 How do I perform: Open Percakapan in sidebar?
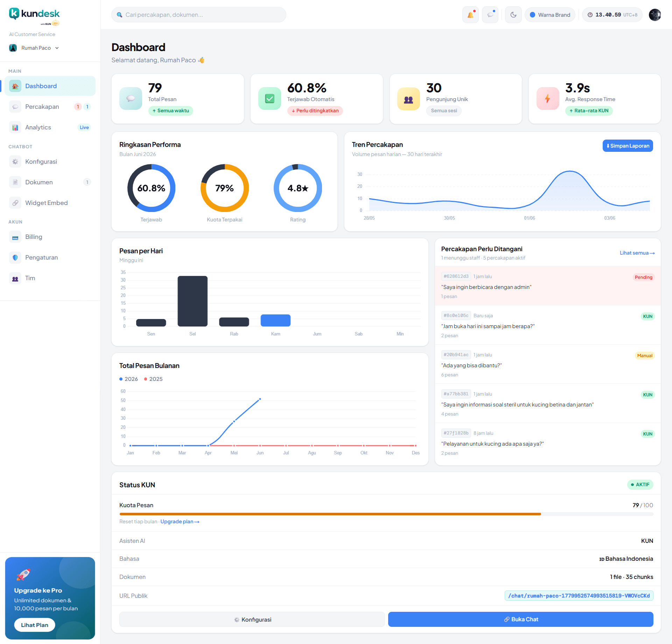click(x=50, y=107)
